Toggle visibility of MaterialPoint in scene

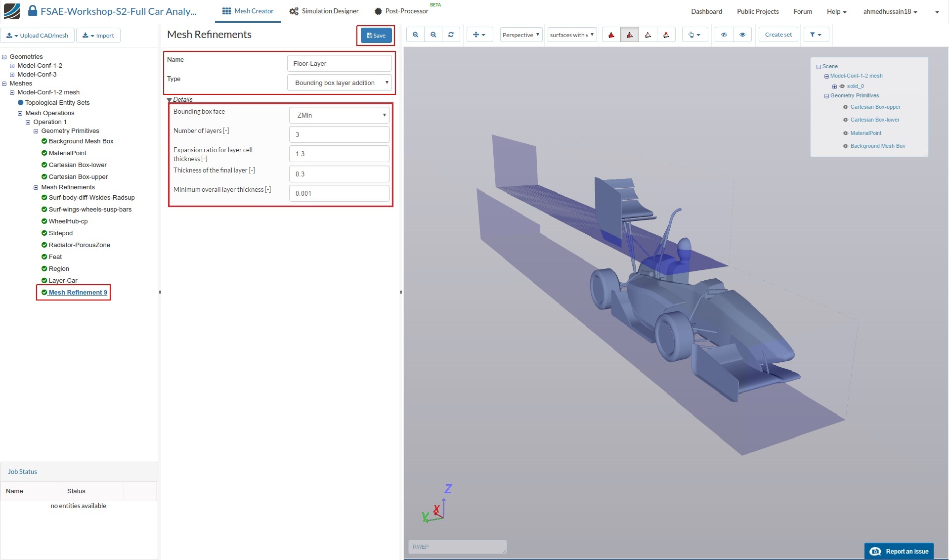(x=845, y=133)
